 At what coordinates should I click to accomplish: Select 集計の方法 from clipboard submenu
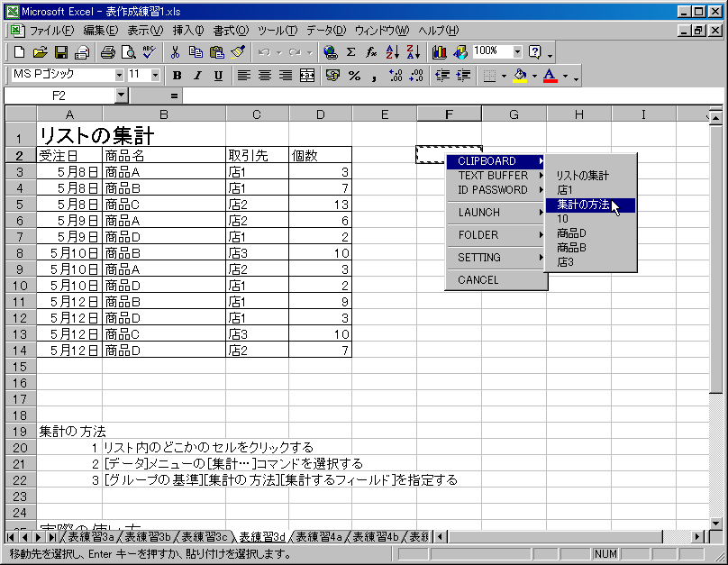(583, 205)
